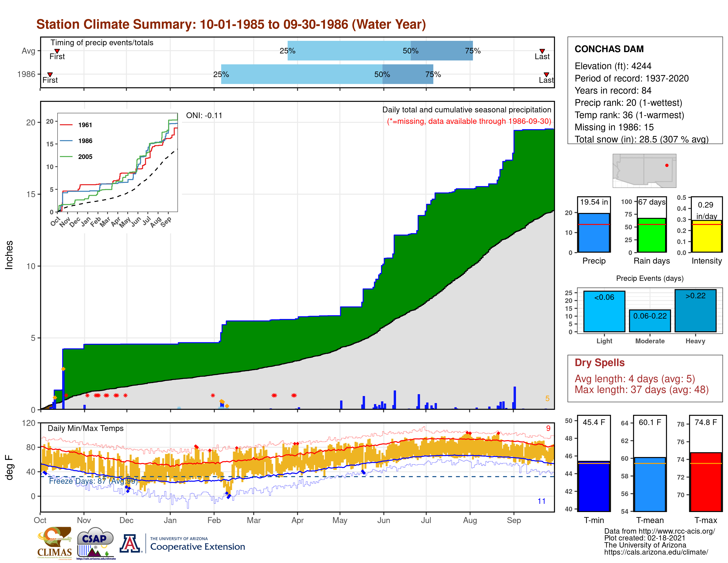Click the 1986 row 'Last' red triangle marker
Viewport: 728px width, 563px height.
point(546,75)
